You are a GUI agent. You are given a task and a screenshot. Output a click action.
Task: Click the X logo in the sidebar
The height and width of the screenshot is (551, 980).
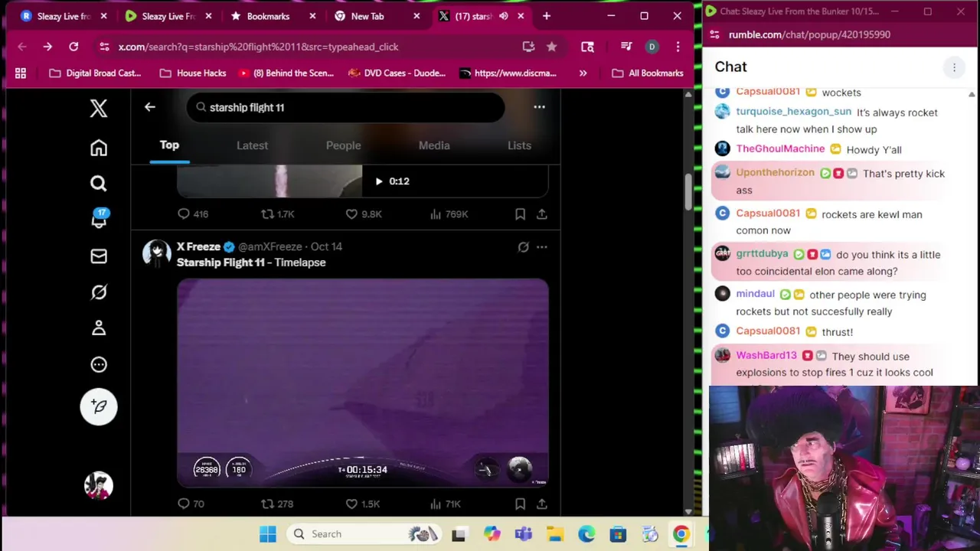click(99, 108)
